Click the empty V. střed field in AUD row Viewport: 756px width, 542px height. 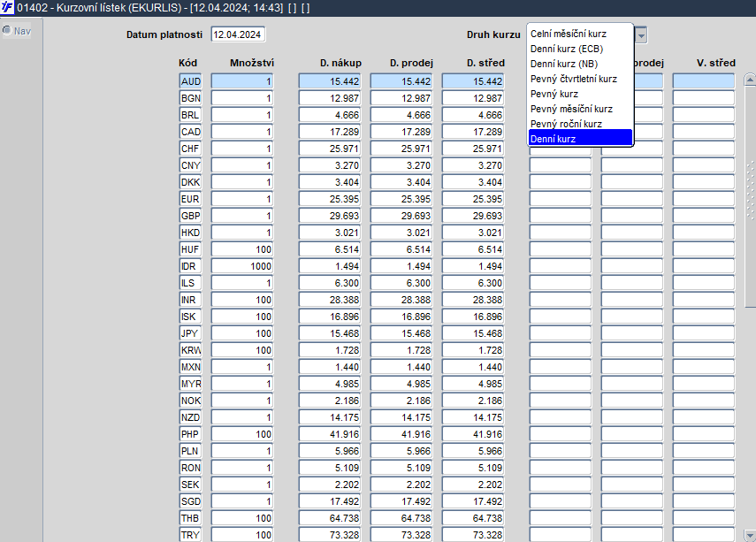704,81
